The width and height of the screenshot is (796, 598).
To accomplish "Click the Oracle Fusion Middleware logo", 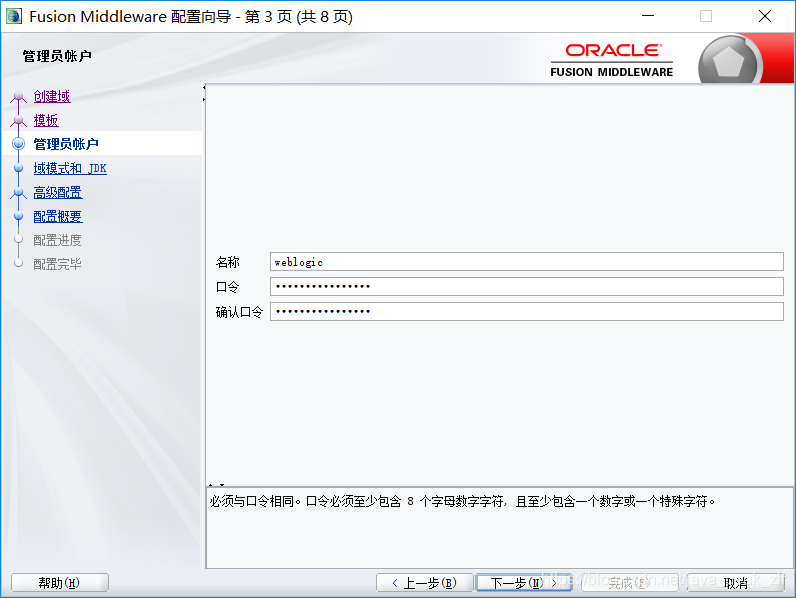I will pyautogui.click(x=612, y=60).
